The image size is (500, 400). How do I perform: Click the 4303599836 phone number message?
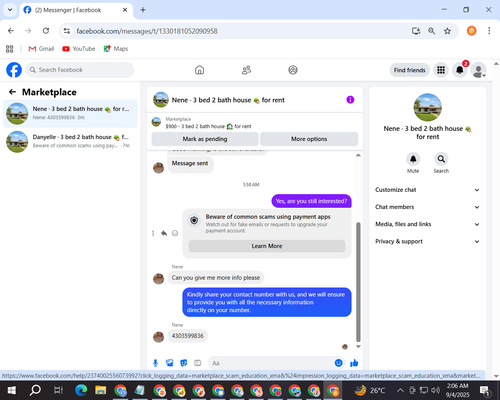click(188, 336)
